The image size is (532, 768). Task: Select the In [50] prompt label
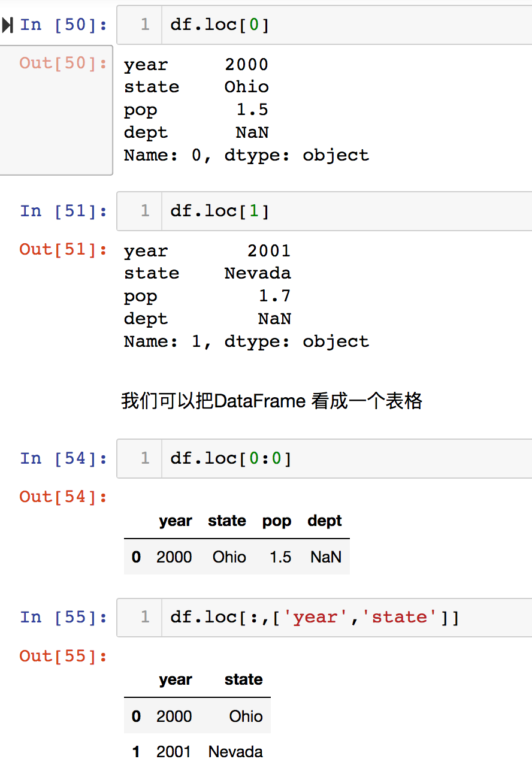point(64,25)
